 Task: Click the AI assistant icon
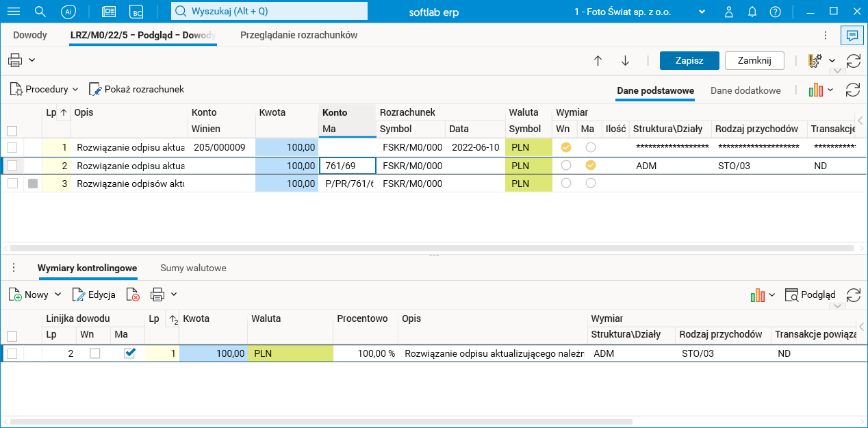[68, 12]
